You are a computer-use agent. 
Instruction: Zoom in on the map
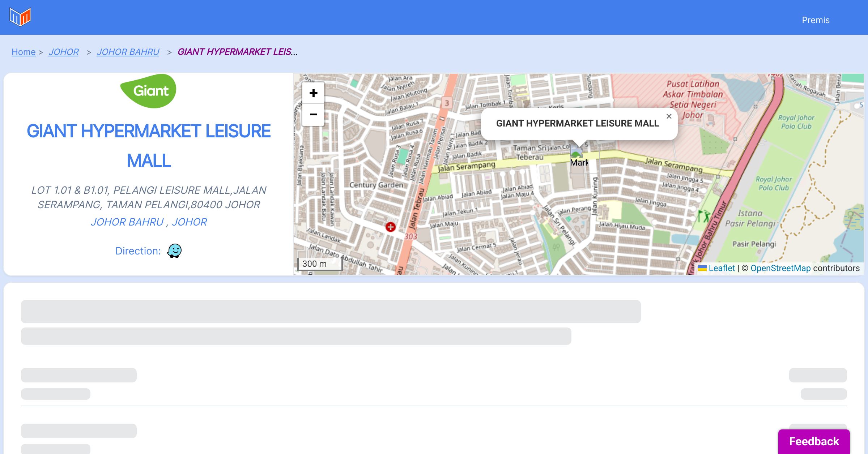click(x=313, y=93)
